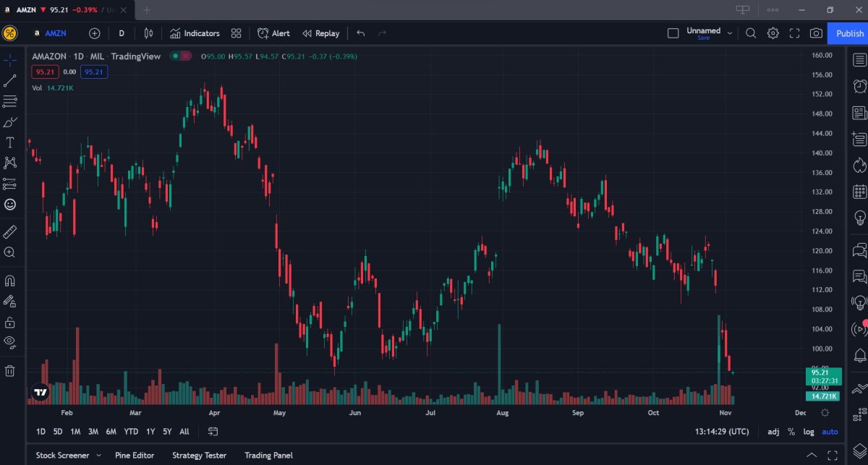
Task: Open the indicator templates grid icon
Action: tap(236, 33)
